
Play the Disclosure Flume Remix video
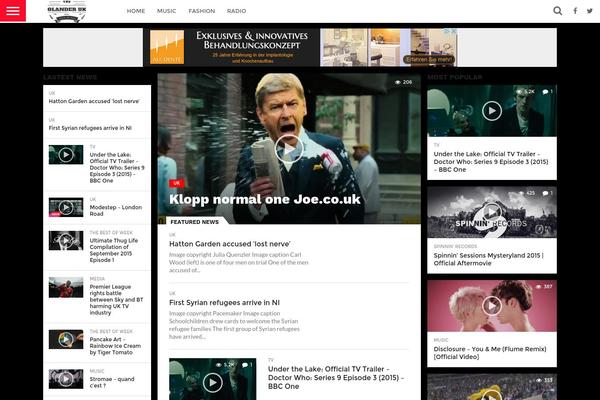click(491, 304)
